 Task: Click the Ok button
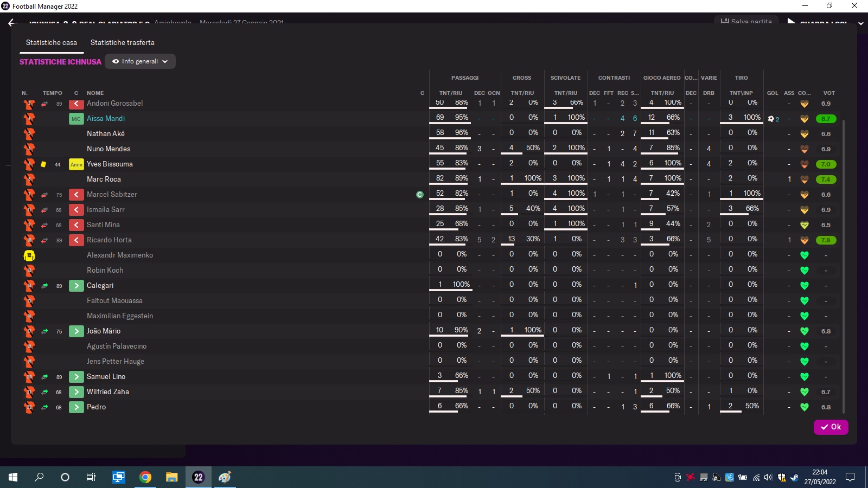tap(831, 427)
